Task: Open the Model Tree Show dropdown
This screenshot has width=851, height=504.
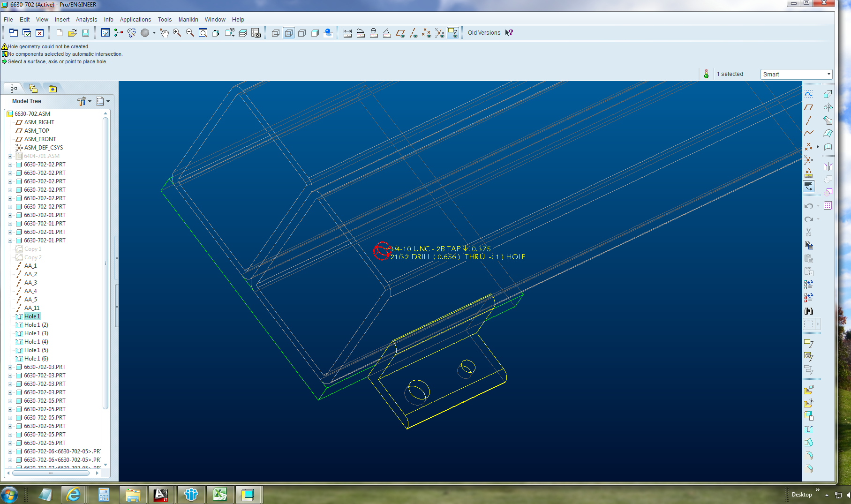Action: click(103, 101)
